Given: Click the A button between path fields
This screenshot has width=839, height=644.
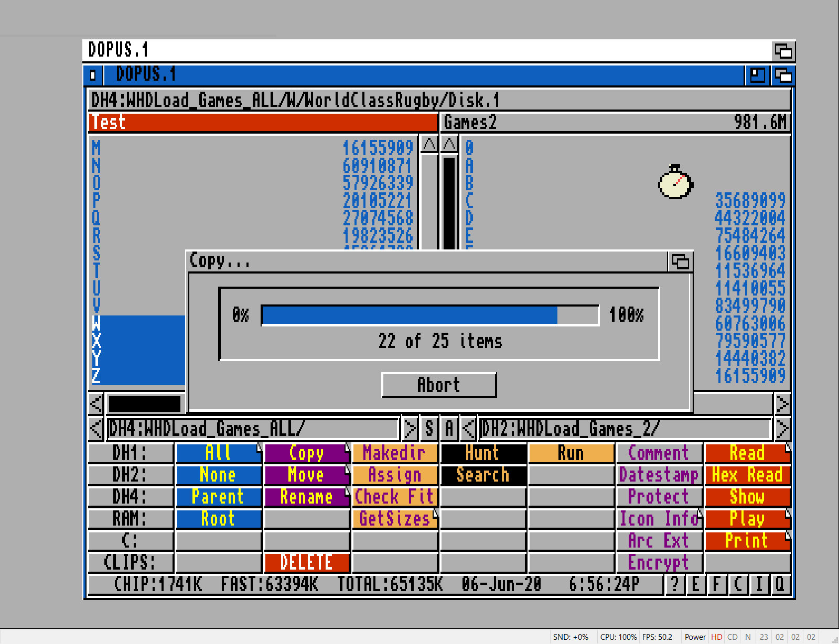Looking at the screenshot, I should tap(449, 429).
